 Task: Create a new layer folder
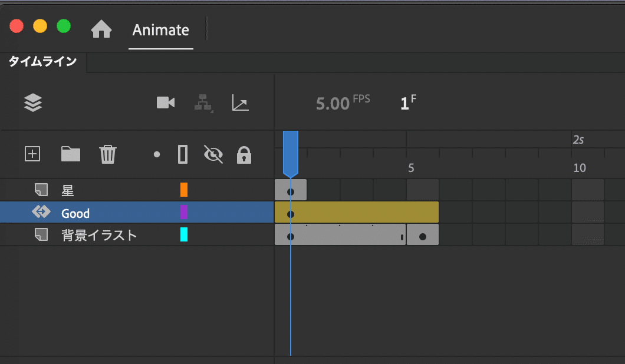(71, 154)
